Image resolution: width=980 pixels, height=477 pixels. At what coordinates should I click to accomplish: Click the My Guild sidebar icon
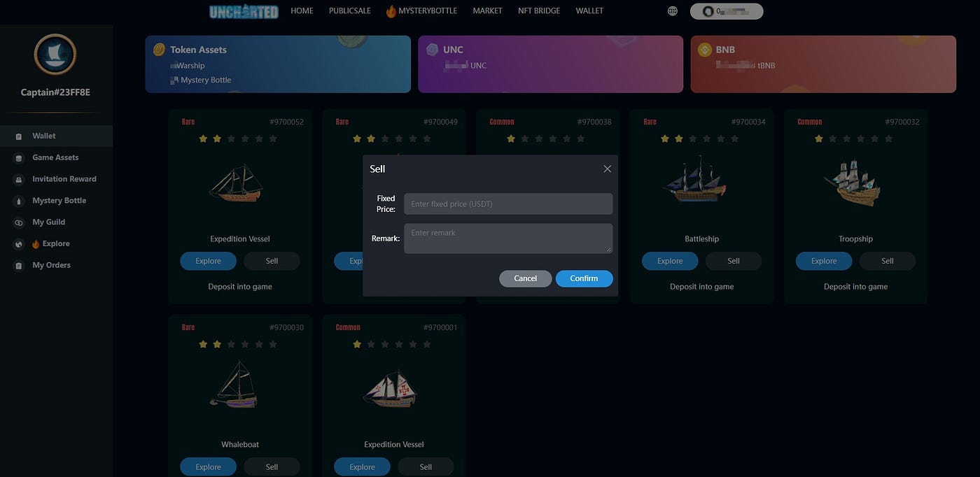point(19,222)
